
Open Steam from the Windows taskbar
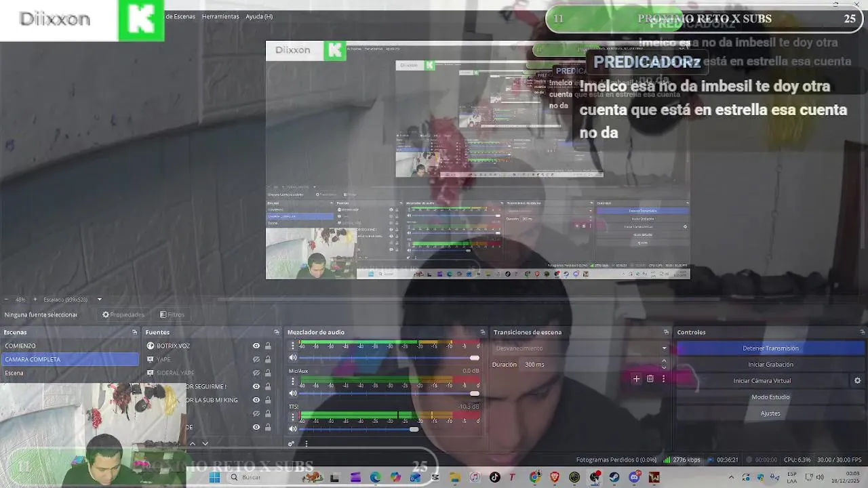click(614, 477)
